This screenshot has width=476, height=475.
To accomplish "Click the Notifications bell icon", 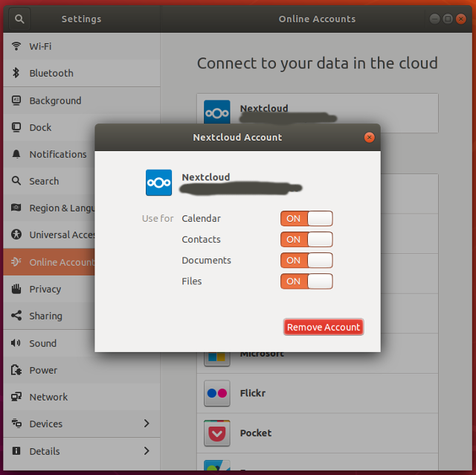I will pos(16,154).
